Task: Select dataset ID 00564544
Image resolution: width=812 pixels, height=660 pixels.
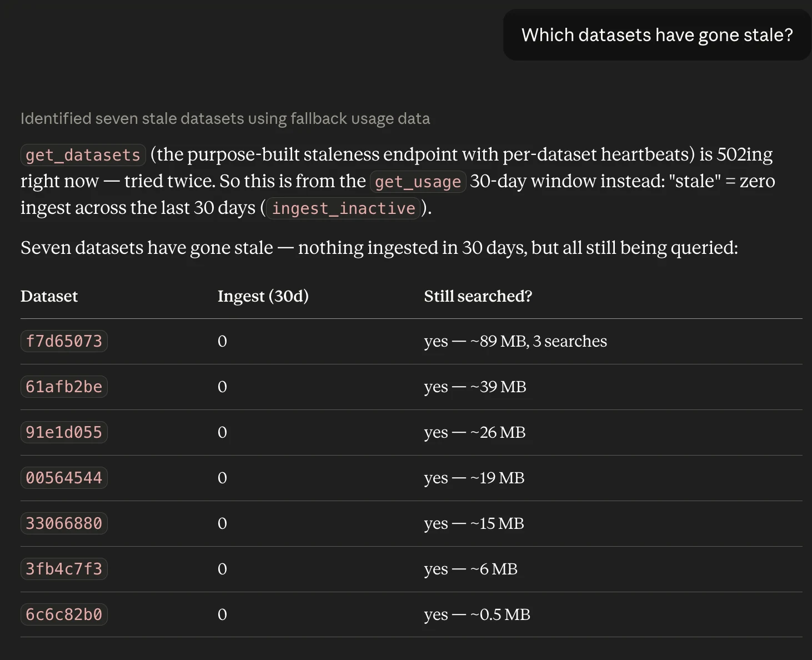Action: [x=64, y=478]
